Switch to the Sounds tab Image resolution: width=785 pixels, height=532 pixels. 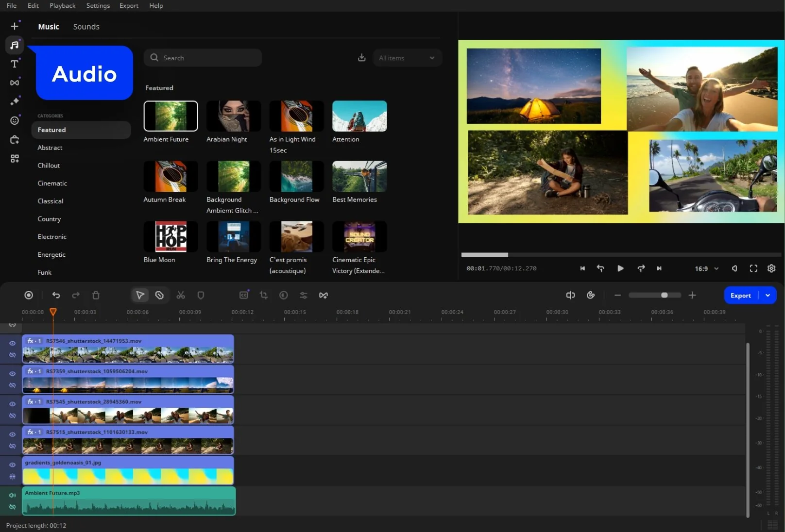(x=86, y=27)
